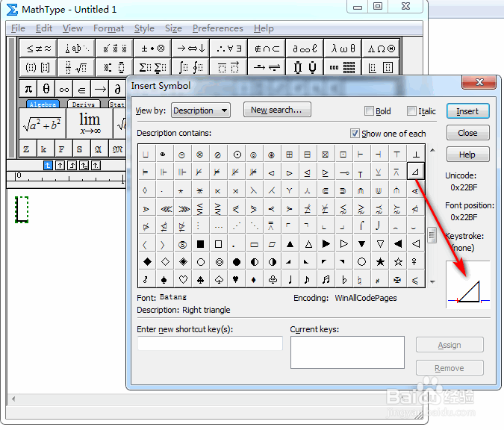504x430 pixels.
Task: Click the right triangle preview thumbnail
Action: pos(468,284)
